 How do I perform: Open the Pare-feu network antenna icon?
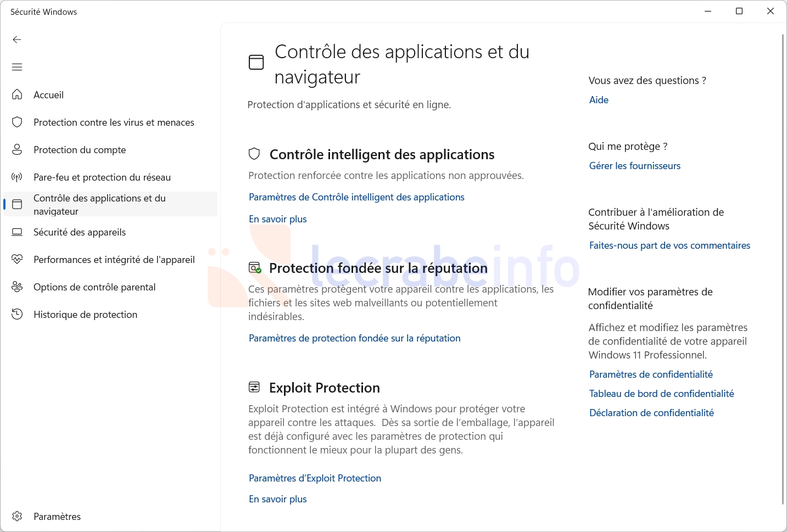coord(17,177)
